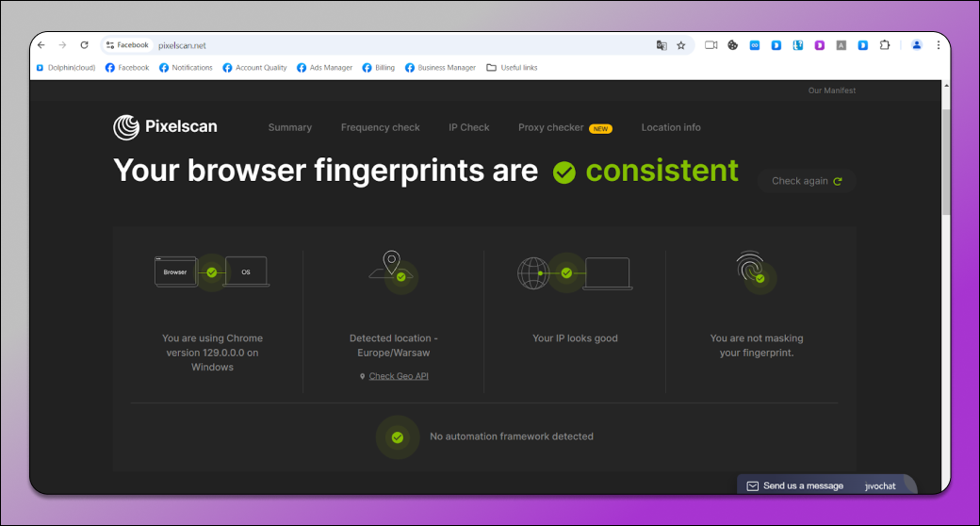The height and width of the screenshot is (526, 980).
Task: Click the gray 'A' extension icon
Action: click(x=841, y=45)
